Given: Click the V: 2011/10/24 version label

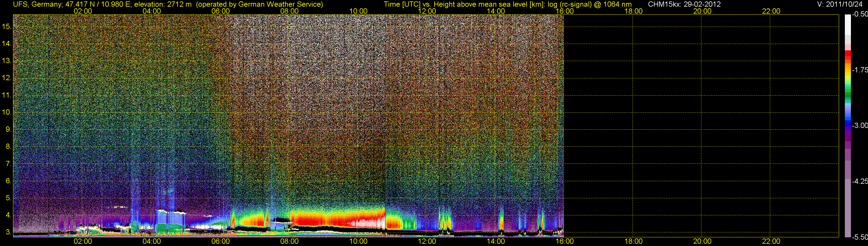Looking at the screenshot, I should click(841, 4).
